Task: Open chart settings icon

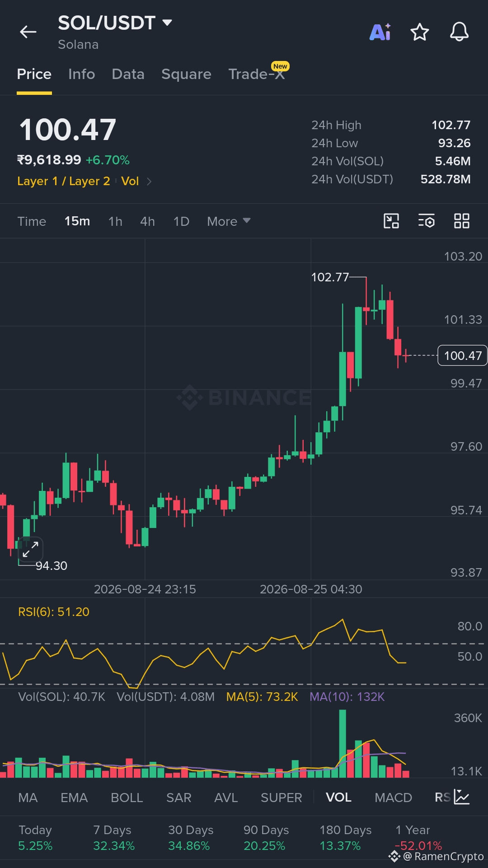Action: pos(427,221)
